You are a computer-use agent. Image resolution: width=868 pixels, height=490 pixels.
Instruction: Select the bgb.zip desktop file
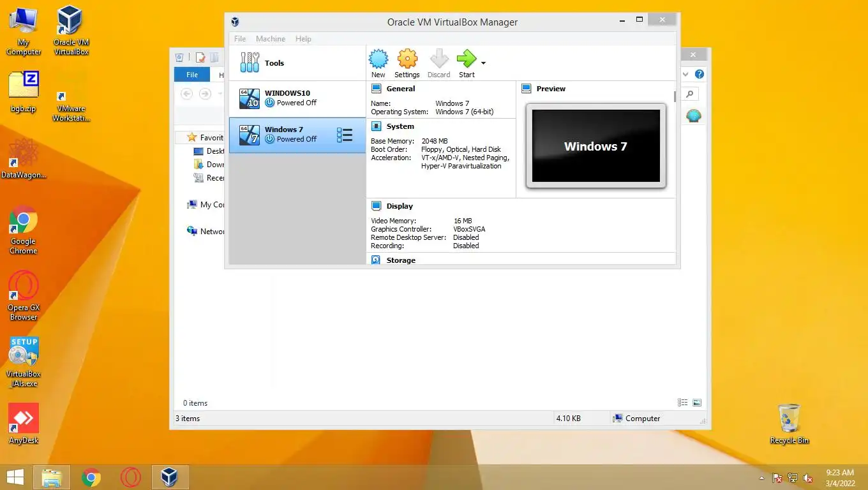coord(24,92)
